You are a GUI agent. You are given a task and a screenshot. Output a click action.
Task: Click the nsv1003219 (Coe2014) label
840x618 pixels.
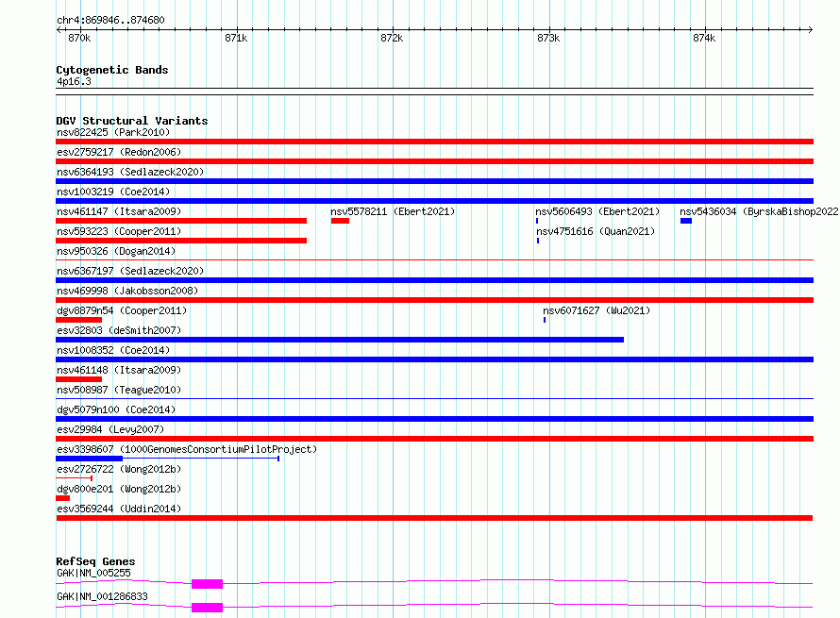pos(113,192)
